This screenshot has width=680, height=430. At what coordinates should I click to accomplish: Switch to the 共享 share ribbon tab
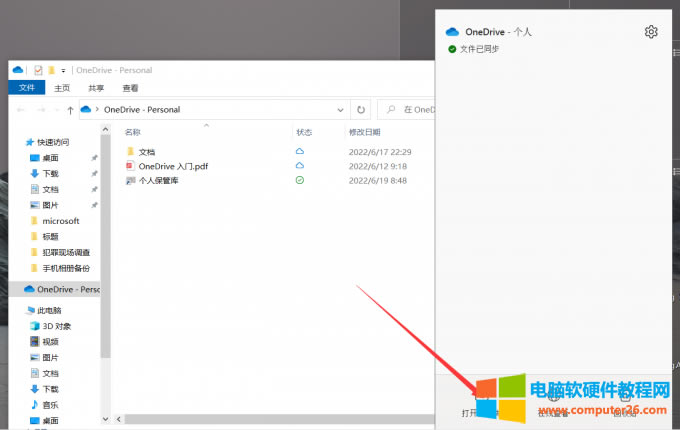[x=96, y=88]
